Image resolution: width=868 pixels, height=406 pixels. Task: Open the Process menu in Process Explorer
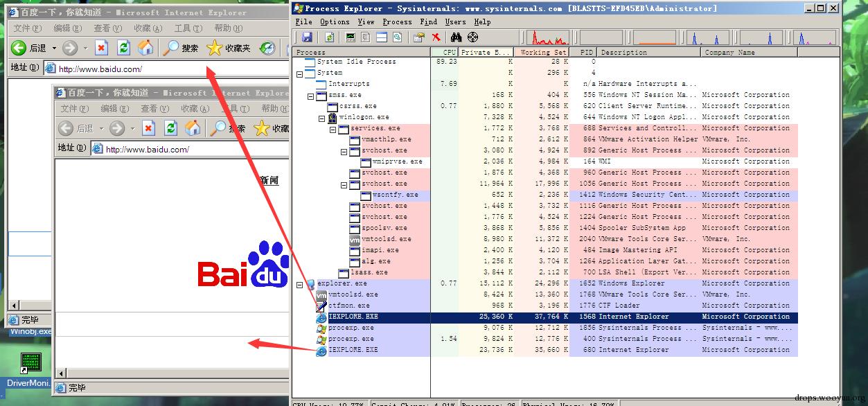397,21
